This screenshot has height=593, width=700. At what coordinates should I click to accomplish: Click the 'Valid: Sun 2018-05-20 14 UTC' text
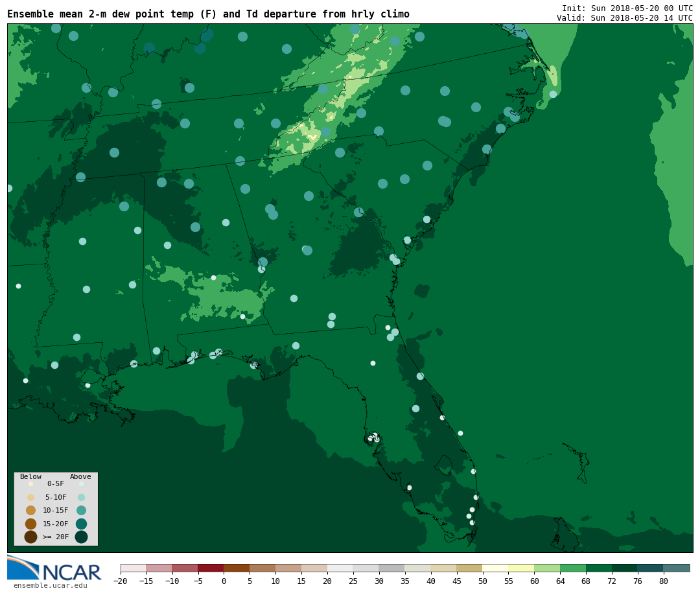(x=625, y=18)
